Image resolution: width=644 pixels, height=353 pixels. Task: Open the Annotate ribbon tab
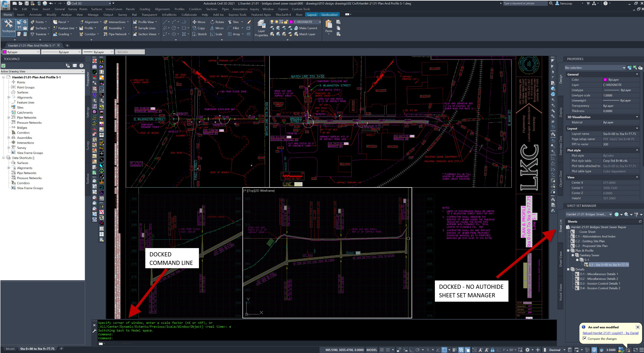(36, 15)
